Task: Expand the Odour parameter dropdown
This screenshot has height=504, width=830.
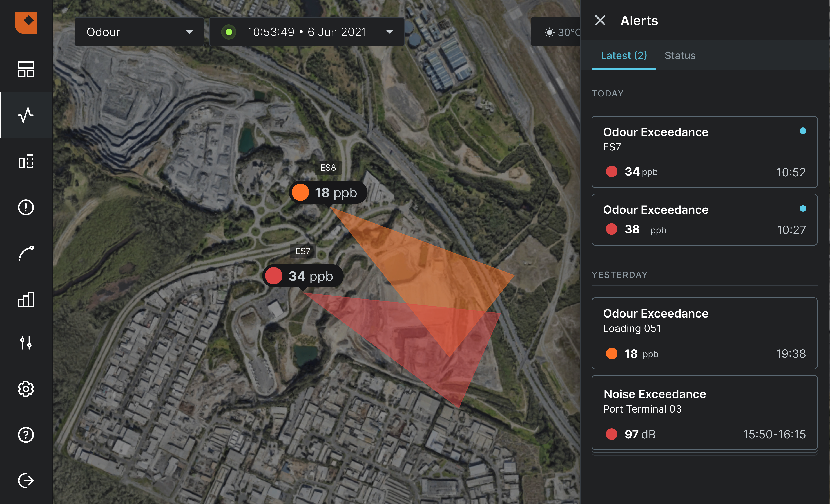Action: point(139,32)
